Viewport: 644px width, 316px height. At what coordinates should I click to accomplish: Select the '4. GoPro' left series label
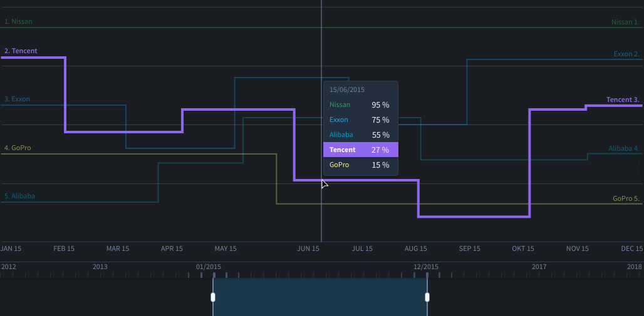coord(18,148)
